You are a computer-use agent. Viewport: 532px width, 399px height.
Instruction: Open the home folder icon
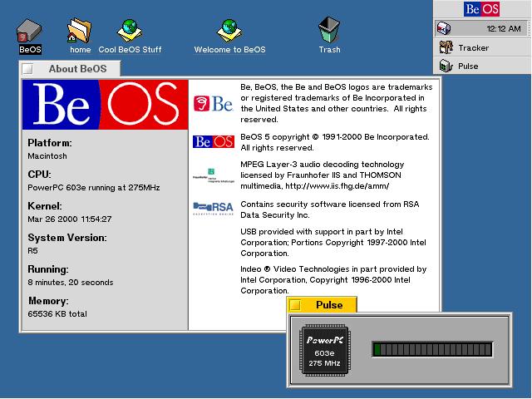coord(79,31)
